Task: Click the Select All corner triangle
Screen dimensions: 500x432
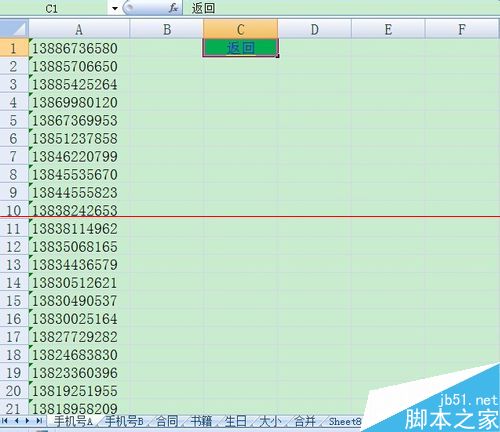Action: click(x=14, y=29)
